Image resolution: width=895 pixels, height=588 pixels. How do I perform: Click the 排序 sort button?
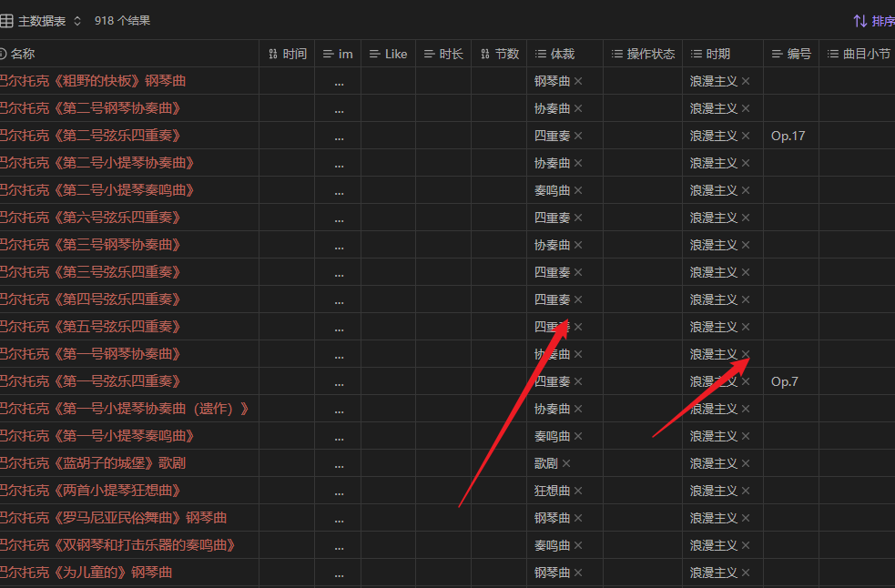tap(872, 21)
